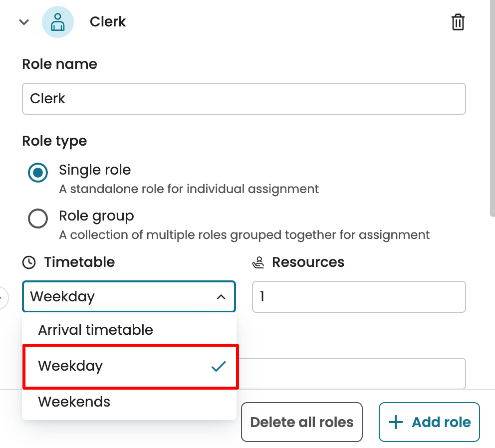Select the Single role radio button

tap(38, 173)
